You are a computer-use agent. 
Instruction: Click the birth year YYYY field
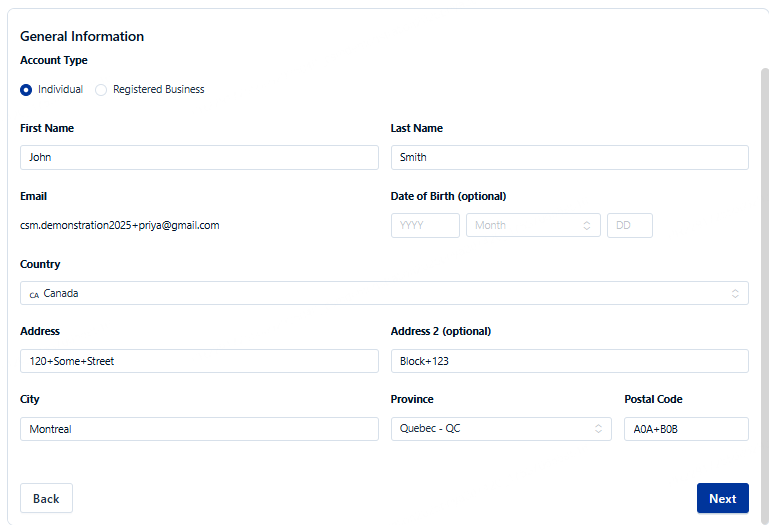point(425,225)
